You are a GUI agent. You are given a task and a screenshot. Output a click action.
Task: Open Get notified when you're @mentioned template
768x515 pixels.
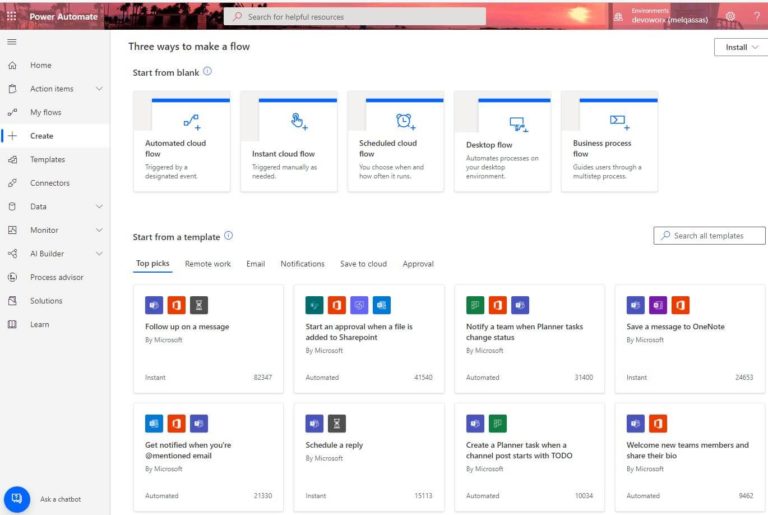coord(208,458)
